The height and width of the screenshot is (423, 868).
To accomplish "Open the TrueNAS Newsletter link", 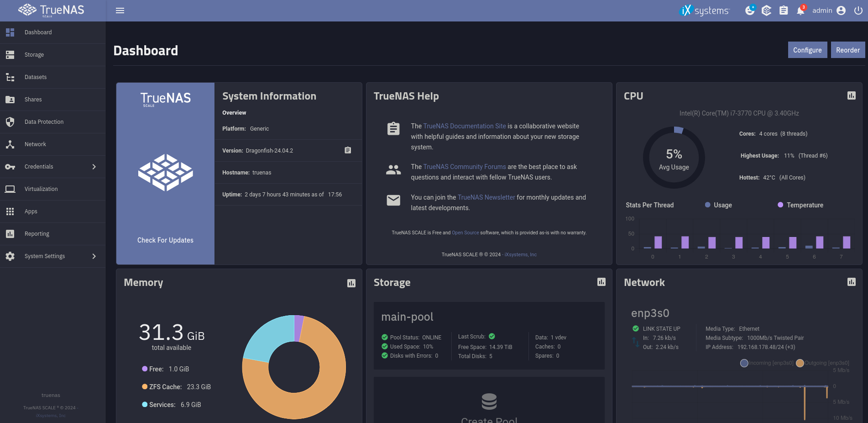I will [486, 197].
